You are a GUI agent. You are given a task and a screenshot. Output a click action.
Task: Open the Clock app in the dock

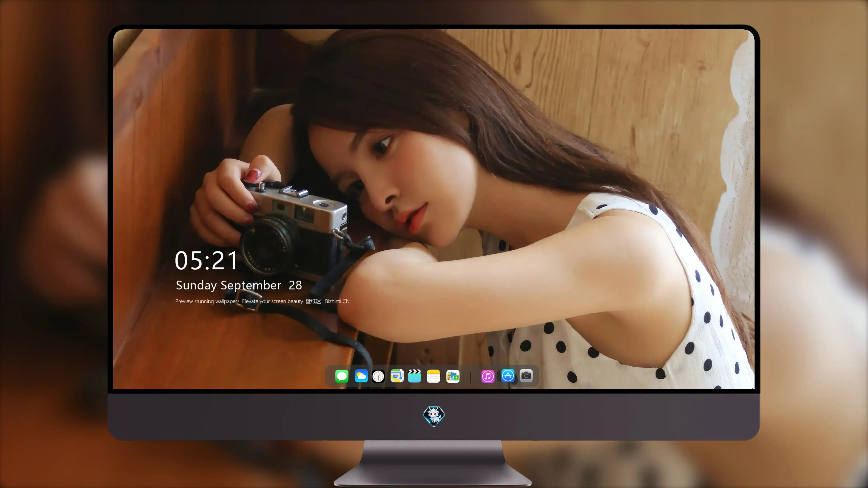378,376
